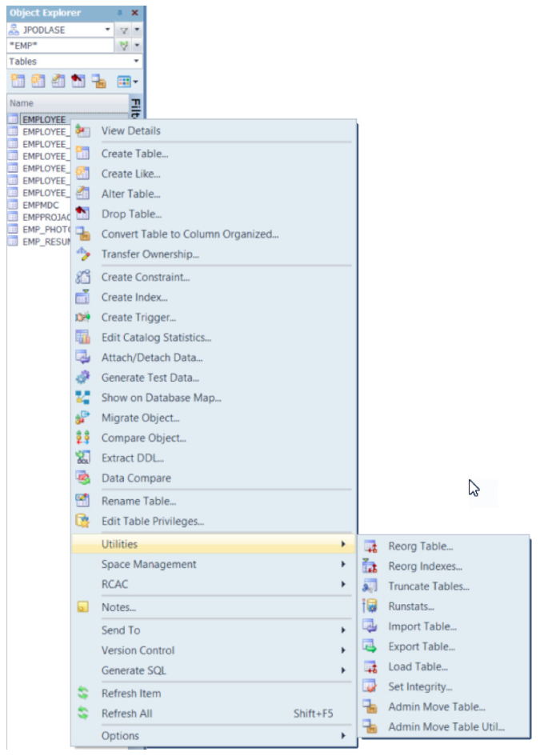Click the Create Constraint icon
Image resolution: width=540 pixels, height=756 pixels.
82,277
